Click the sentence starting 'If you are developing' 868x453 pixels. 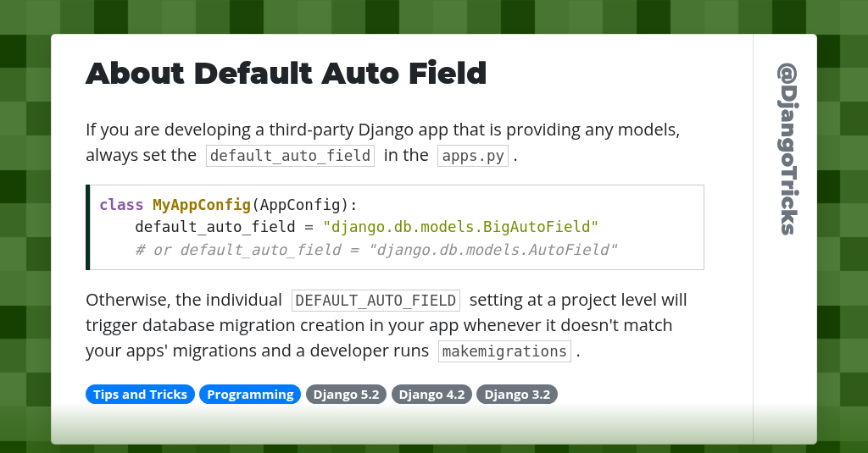pyautogui.click(x=382, y=142)
